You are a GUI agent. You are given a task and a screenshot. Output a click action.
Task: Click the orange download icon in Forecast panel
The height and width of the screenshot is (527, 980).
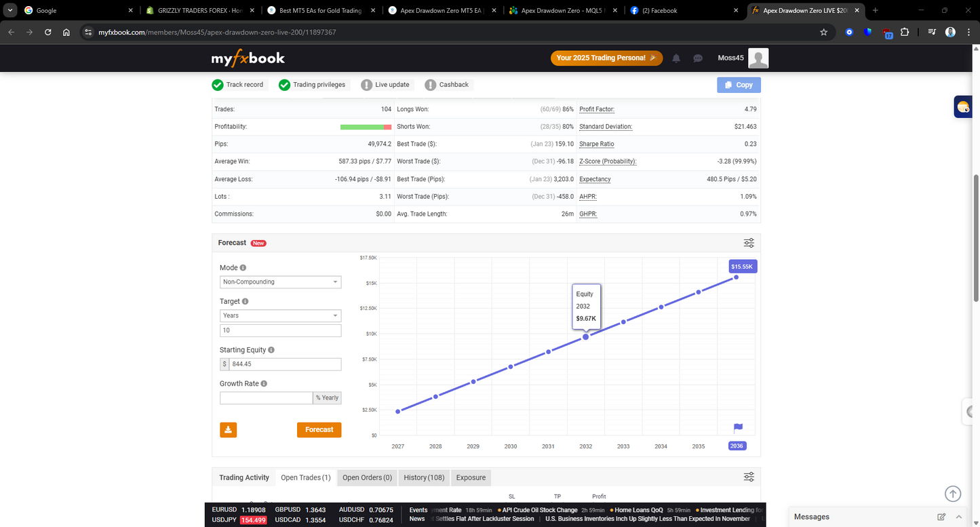(228, 429)
